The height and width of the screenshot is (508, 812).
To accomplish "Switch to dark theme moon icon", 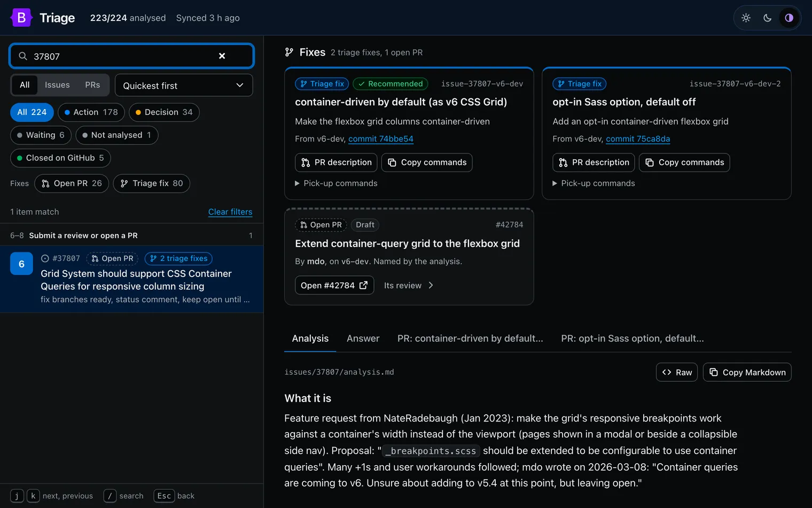I will [768, 18].
